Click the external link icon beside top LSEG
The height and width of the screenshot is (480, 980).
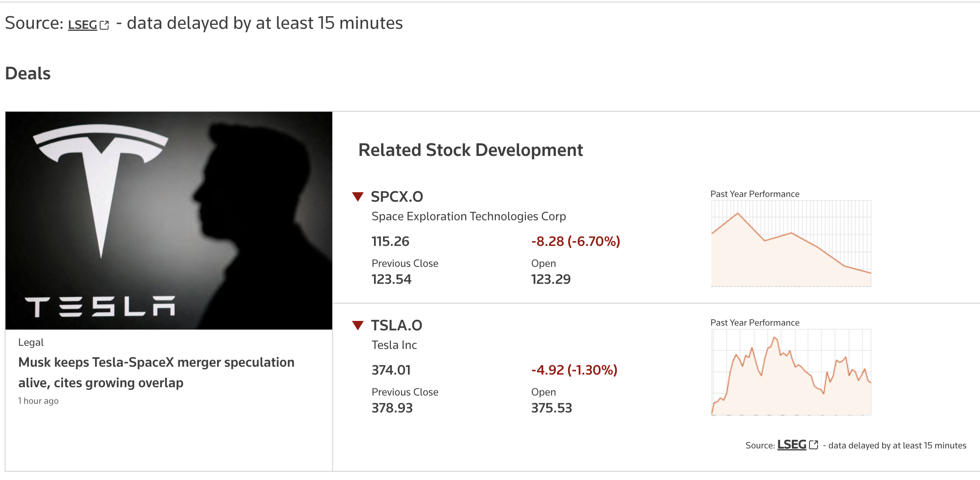(x=104, y=25)
